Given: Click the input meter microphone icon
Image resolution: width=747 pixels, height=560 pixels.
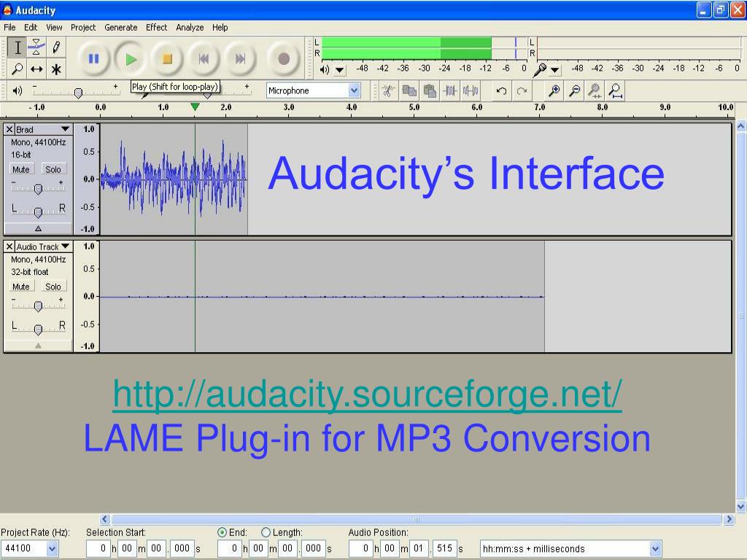Looking at the screenshot, I should coord(539,69).
